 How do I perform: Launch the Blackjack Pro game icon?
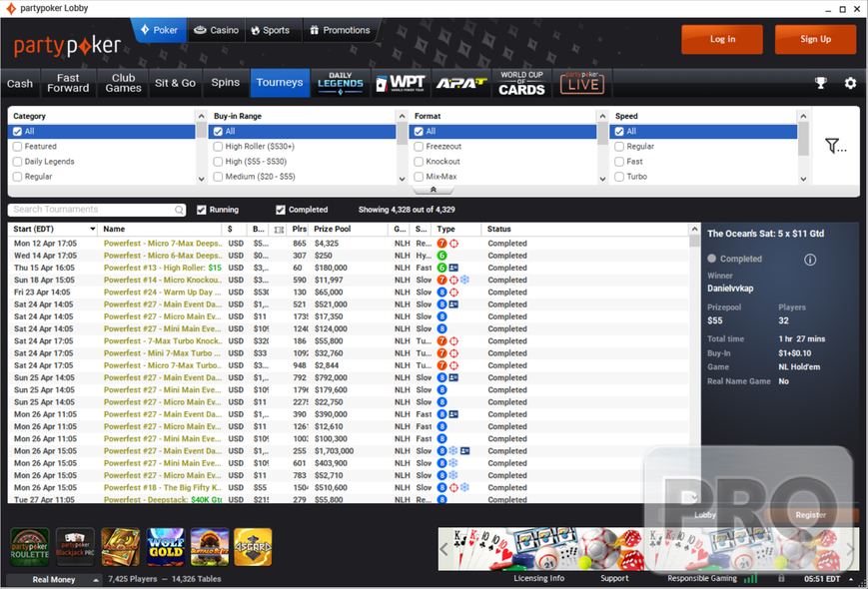click(x=75, y=547)
